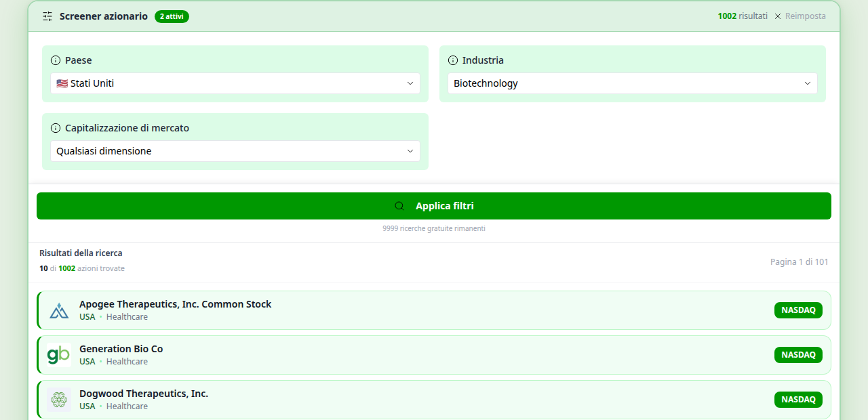Click the Applica filtri button

click(434, 206)
